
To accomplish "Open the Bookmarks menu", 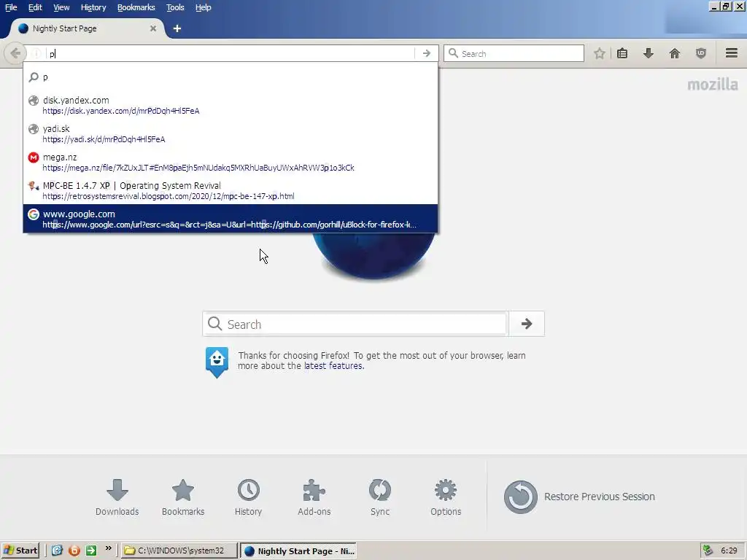I will [x=136, y=7].
